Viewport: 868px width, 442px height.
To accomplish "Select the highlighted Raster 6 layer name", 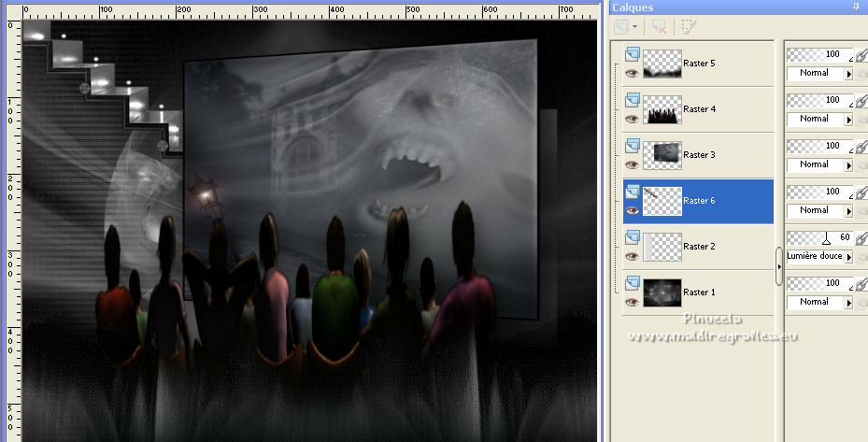I will [699, 201].
